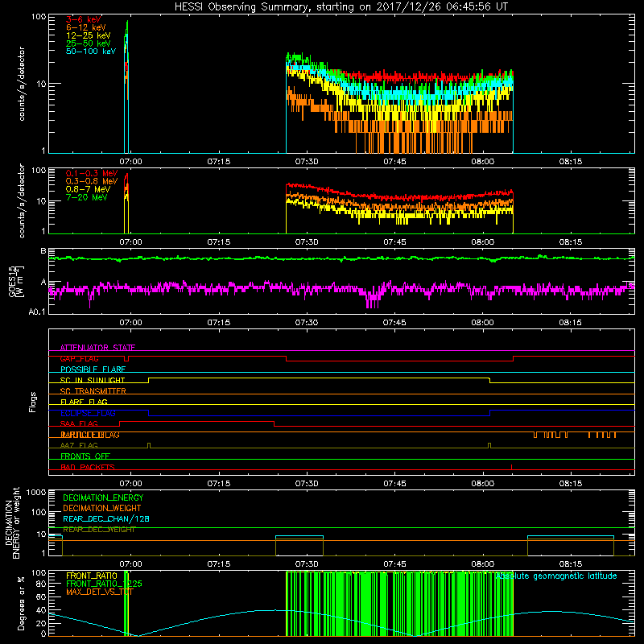The width and height of the screenshot is (644, 644).
Task: Click the 'SC_TRANSMITTER' flag label
Action: pos(93,391)
